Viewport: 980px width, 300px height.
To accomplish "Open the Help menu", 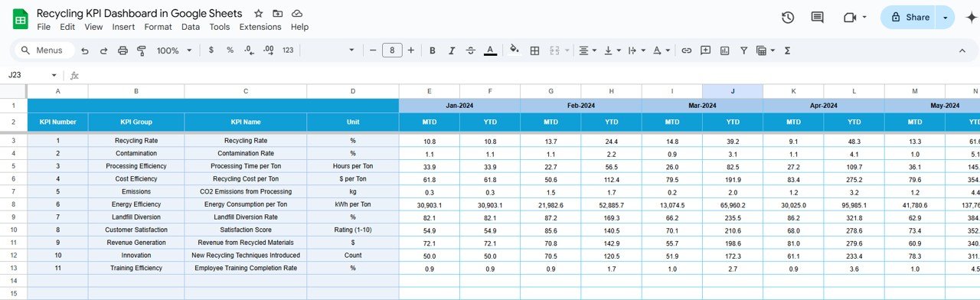I will point(299,27).
